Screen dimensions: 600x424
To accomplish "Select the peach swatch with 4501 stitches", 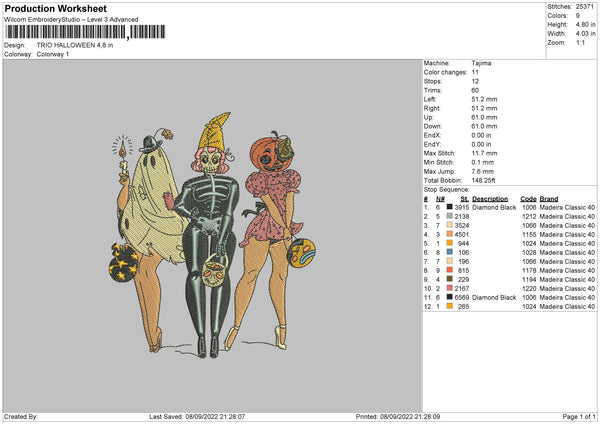I will click(448, 234).
